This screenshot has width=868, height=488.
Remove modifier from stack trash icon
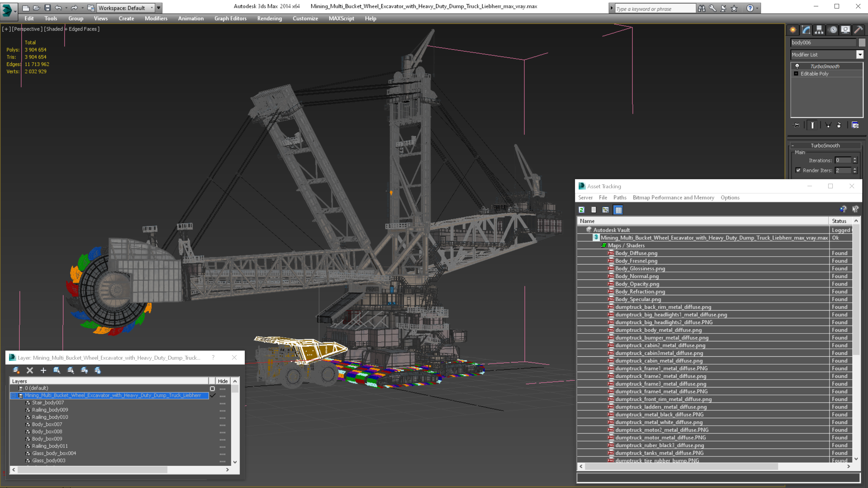click(839, 125)
